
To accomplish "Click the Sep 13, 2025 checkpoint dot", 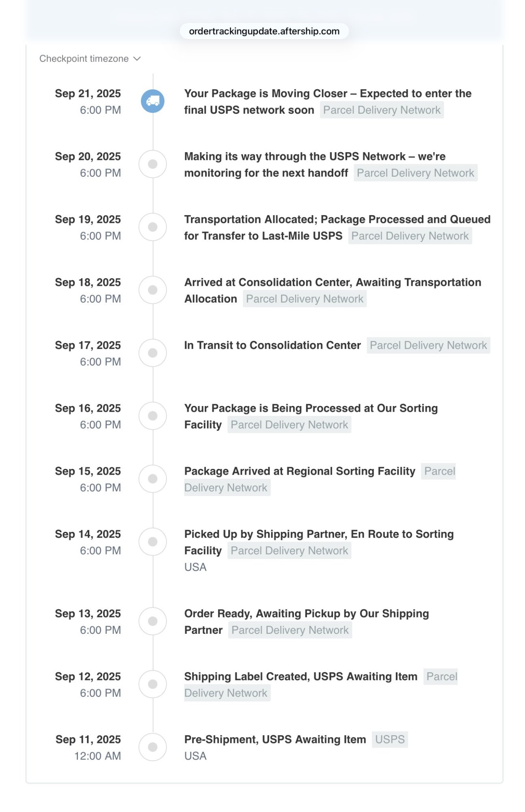I will (153, 621).
